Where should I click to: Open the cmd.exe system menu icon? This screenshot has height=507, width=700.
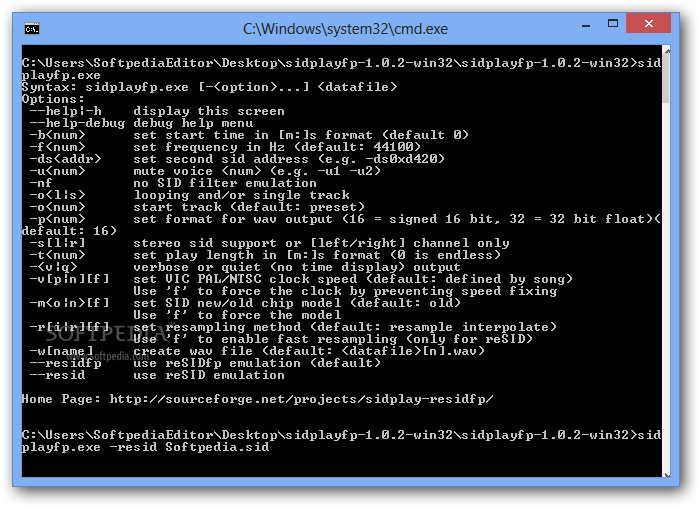click(32, 29)
